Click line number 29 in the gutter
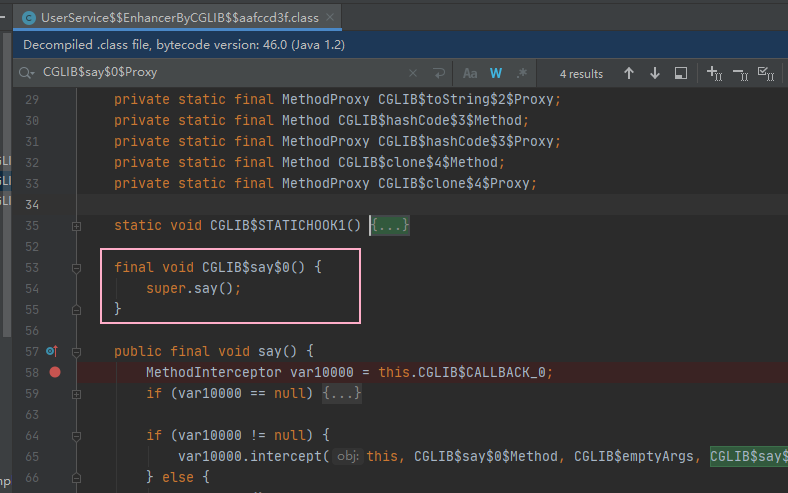 point(32,100)
